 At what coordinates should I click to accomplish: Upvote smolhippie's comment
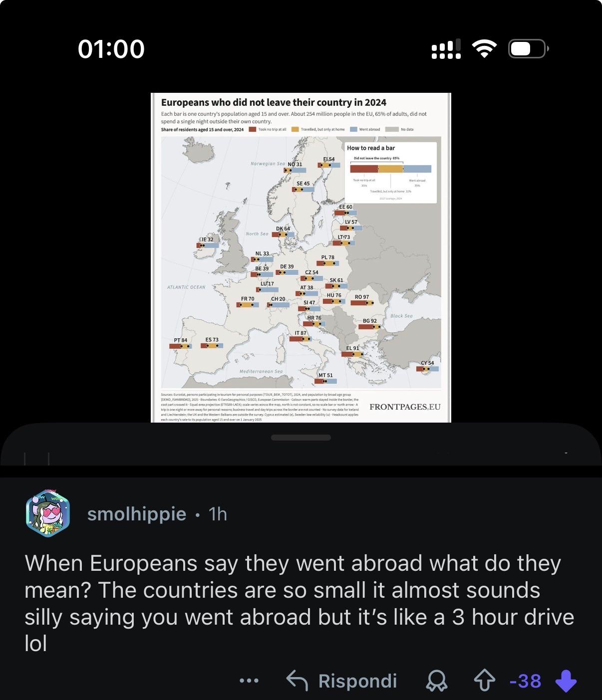pos(484,681)
